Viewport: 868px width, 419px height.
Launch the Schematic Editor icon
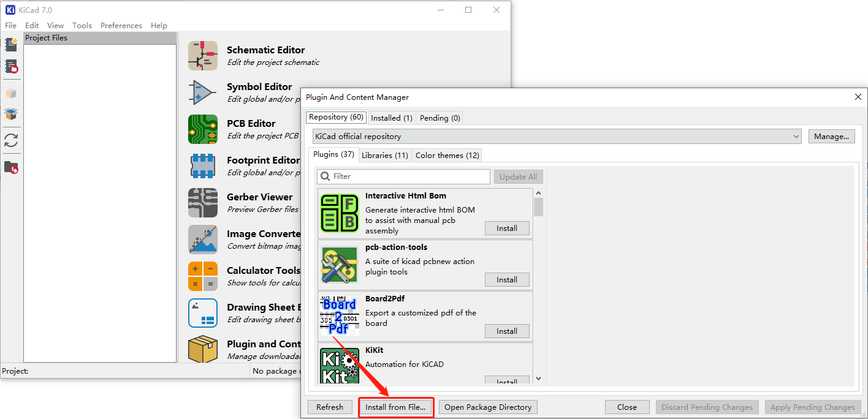(203, 56)
